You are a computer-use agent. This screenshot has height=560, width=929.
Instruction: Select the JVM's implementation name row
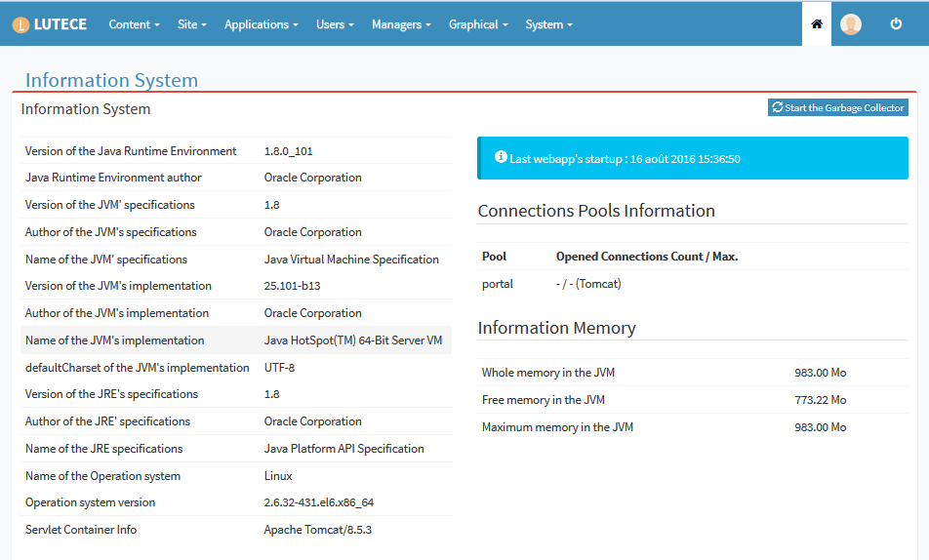pyautogui.click(x=236, y=340)
